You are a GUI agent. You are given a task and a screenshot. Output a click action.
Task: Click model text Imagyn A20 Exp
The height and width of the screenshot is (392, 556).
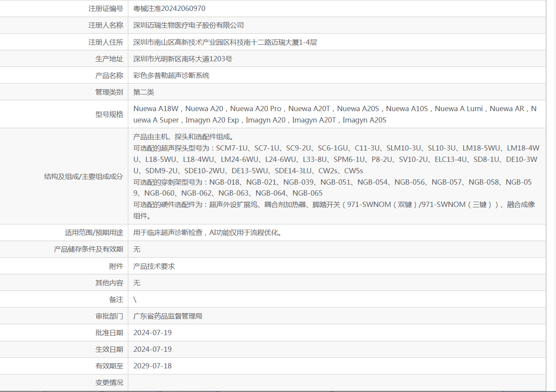coord(212,120)
